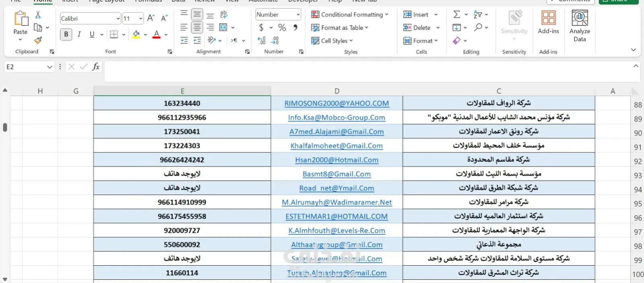
Task: Open Info.Ksa@Mobco-Group.Com email link
Action: [x=337, y=117]
